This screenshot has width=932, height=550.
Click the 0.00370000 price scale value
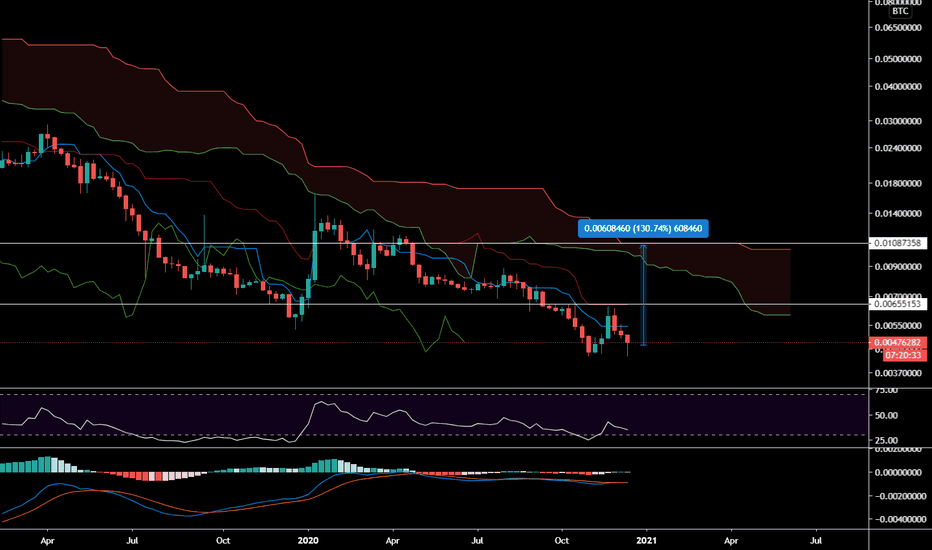pyautogui.click(x=898, y=373)
